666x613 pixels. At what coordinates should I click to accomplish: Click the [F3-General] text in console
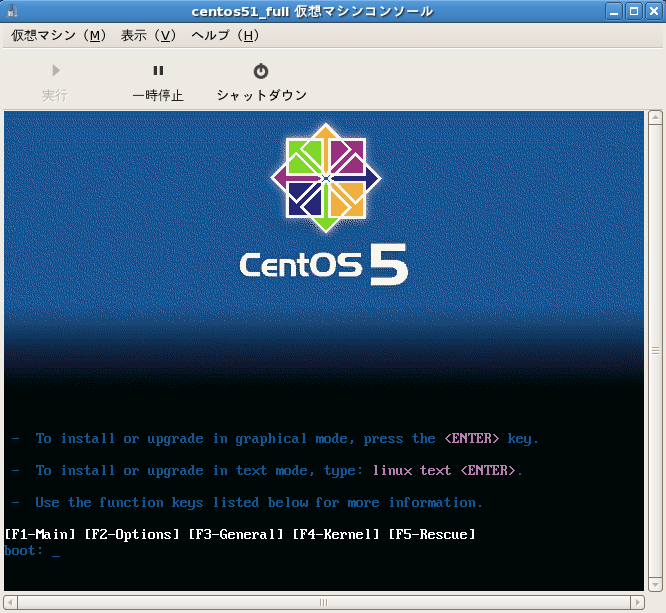(x=236, y=534)
